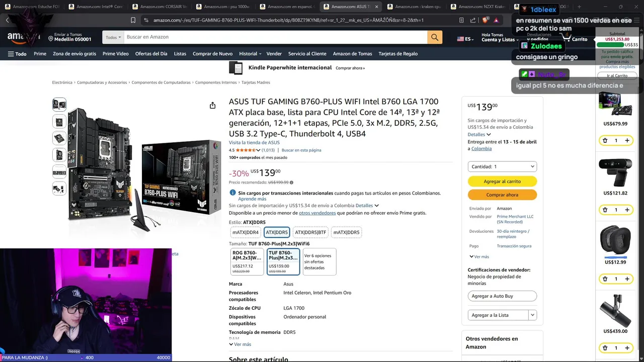This screenshot has width=644, height=362.
Task: Click the Amazon logo in header
Action: pos(23,37)
